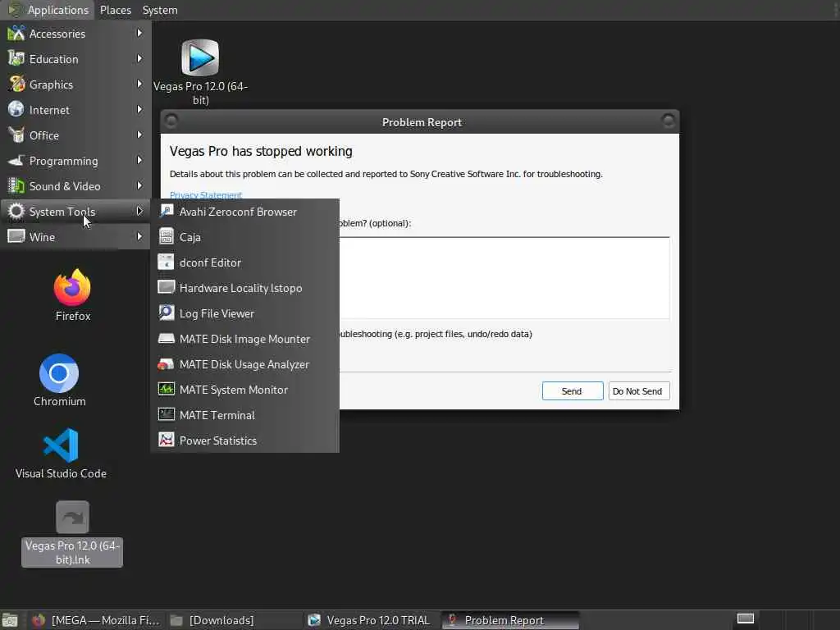Open the Internet menu category
Viewport: 840px width, 630px height.
point(75,110)
